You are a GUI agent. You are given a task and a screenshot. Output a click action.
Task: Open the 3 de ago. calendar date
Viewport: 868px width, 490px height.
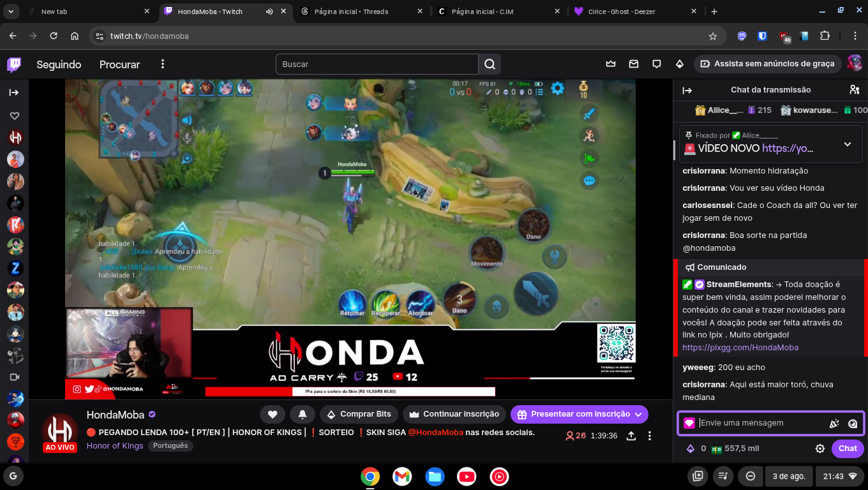coord(789,476)
